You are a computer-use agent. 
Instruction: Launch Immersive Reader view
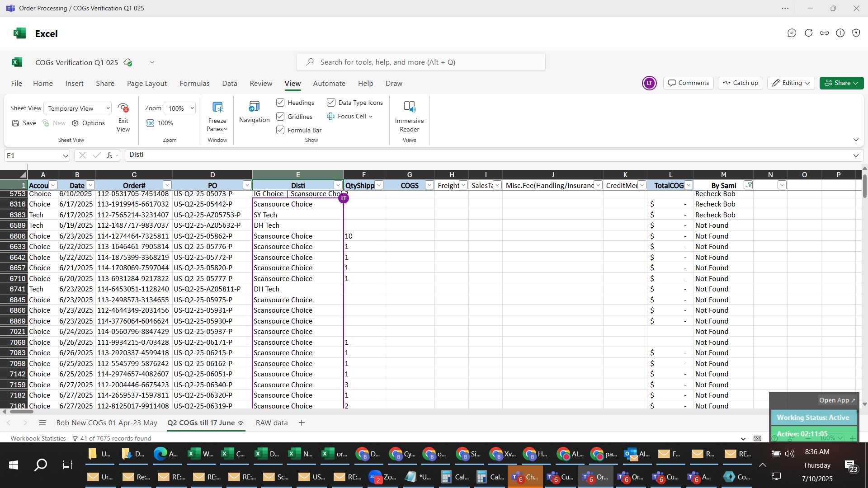(x=409, y=107)
